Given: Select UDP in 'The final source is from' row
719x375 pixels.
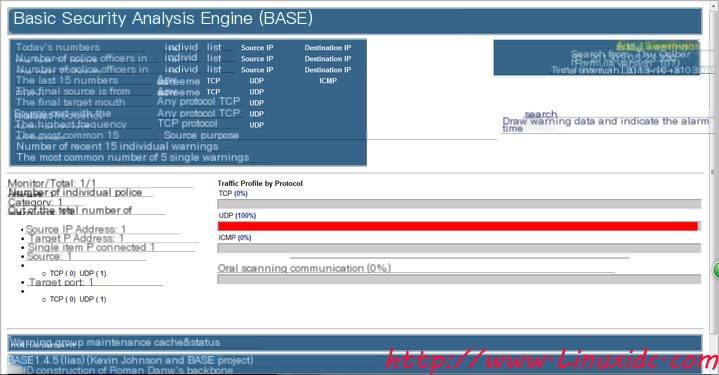Looking at the screenshot, I should pos(256,92).
